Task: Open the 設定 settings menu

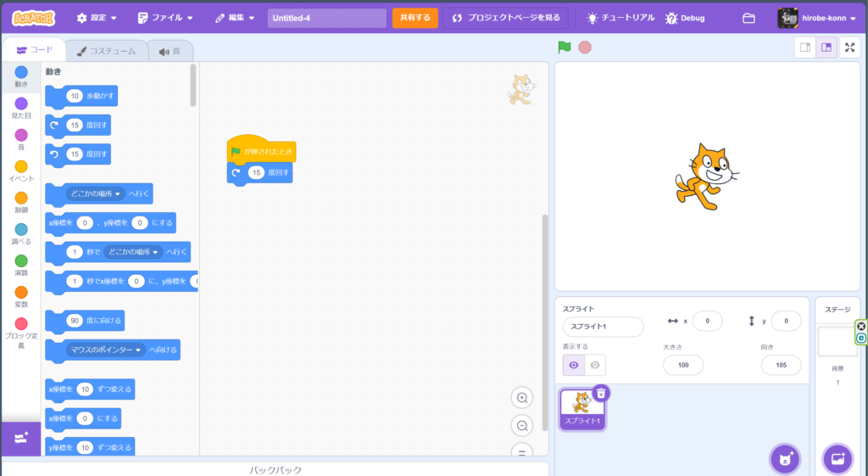Action: 97,18
